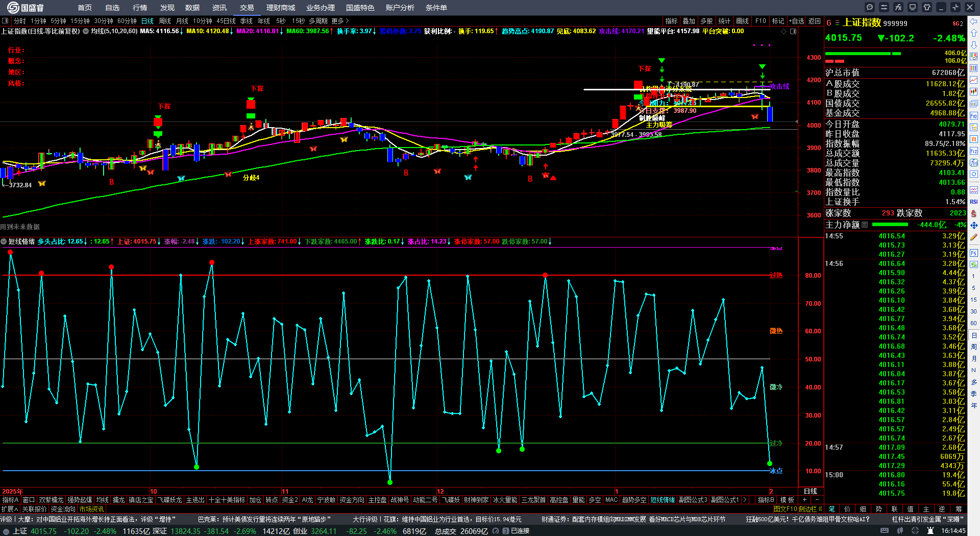The image size is (980, 536).
Task: Click the 返回 button
Action: (x=815, y=21)
